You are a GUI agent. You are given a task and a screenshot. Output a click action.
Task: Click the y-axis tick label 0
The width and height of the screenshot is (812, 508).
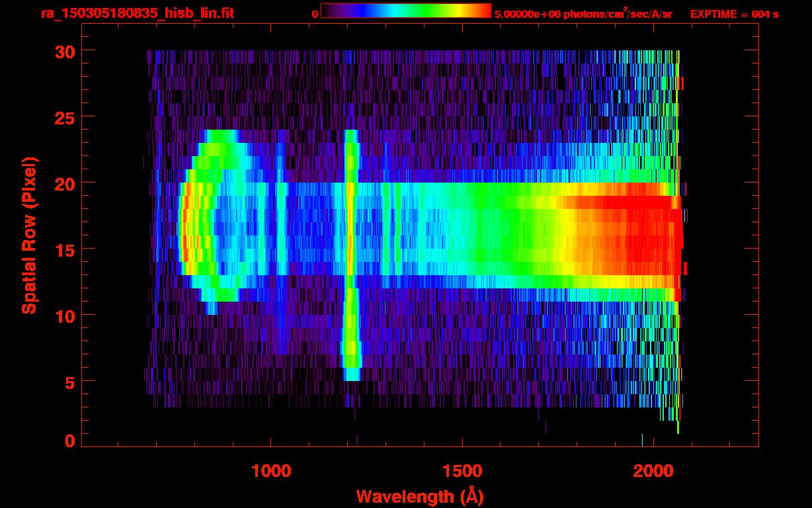(68, 441)
